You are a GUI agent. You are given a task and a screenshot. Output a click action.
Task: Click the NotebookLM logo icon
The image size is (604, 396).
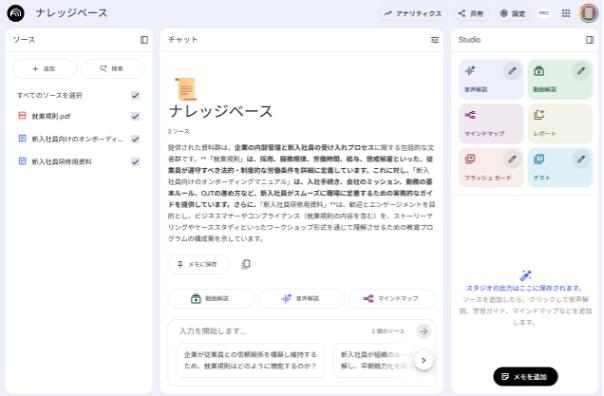[16, 13]
